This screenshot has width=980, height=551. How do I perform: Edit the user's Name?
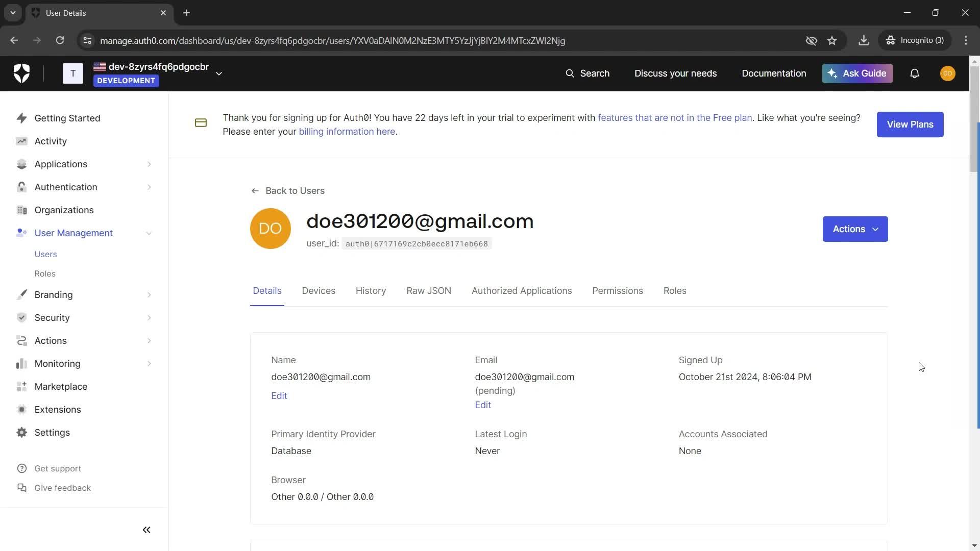click(279, 396)
